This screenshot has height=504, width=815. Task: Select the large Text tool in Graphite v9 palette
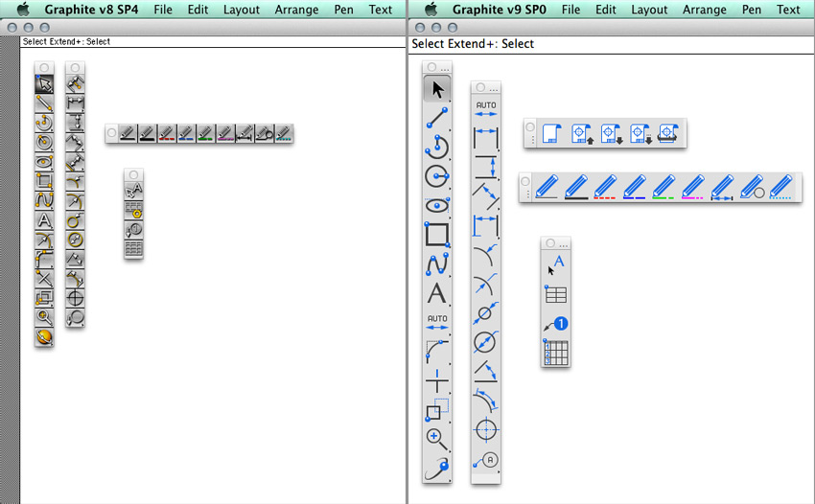coord(437,293)
